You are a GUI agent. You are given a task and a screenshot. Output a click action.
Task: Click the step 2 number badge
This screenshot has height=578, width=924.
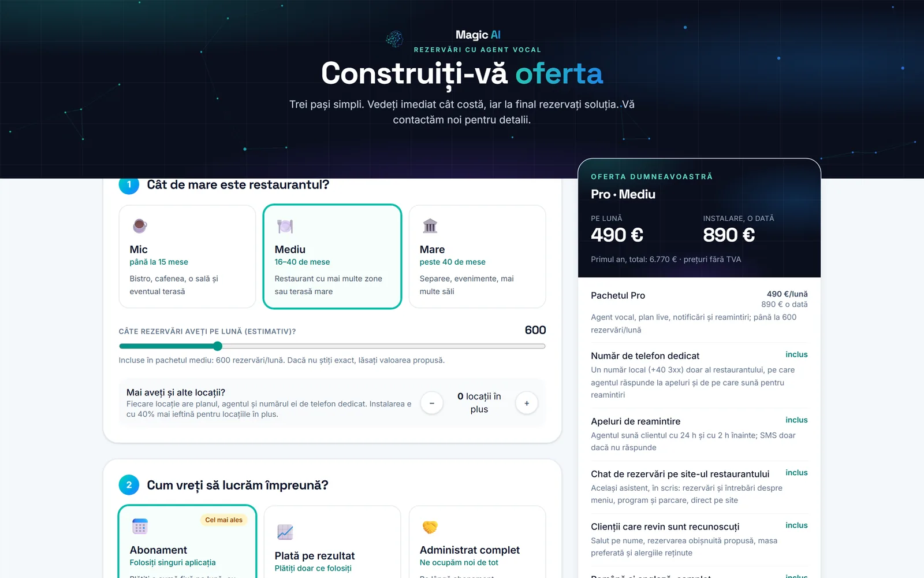click(129, 485)
